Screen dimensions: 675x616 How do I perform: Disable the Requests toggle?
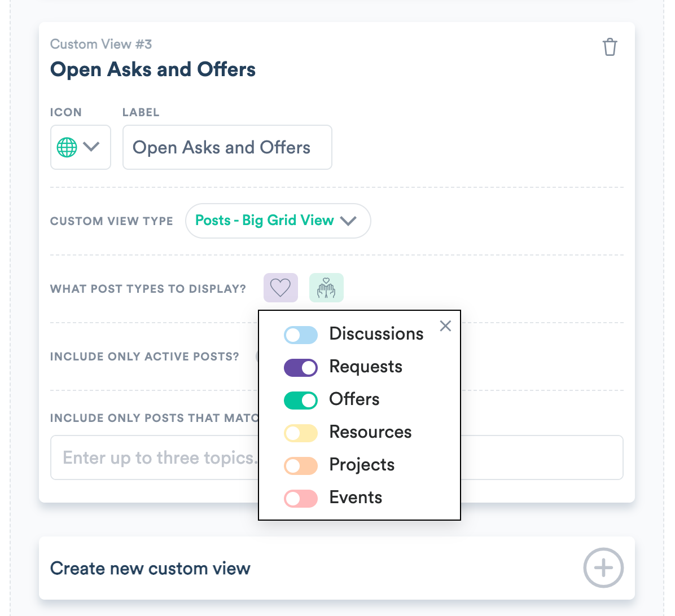300,367
